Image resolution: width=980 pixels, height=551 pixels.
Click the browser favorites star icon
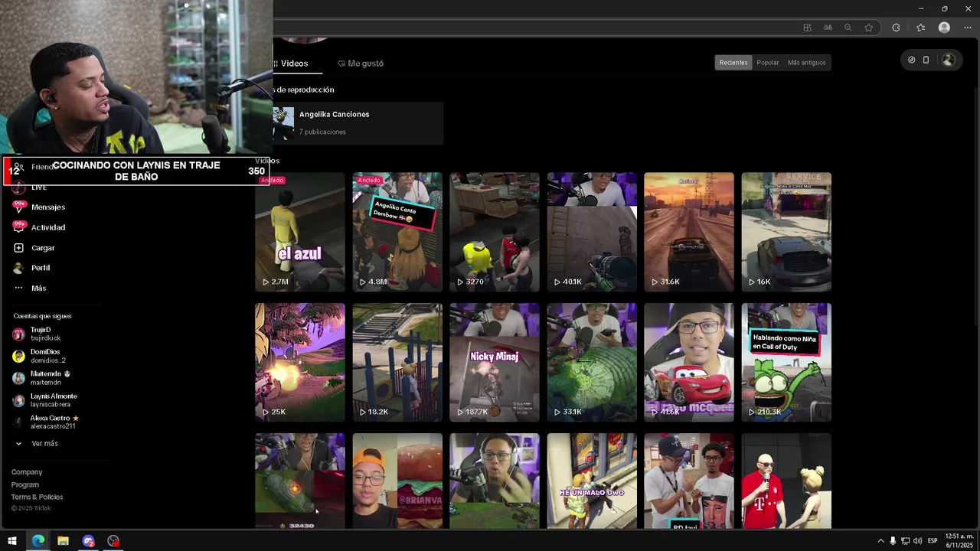(x=868, y=28)
